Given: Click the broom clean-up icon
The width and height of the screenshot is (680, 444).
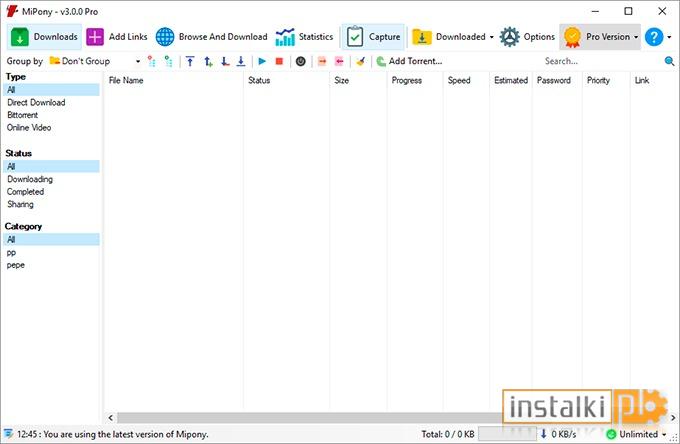Looking at the screenshot, I should 360,62.
